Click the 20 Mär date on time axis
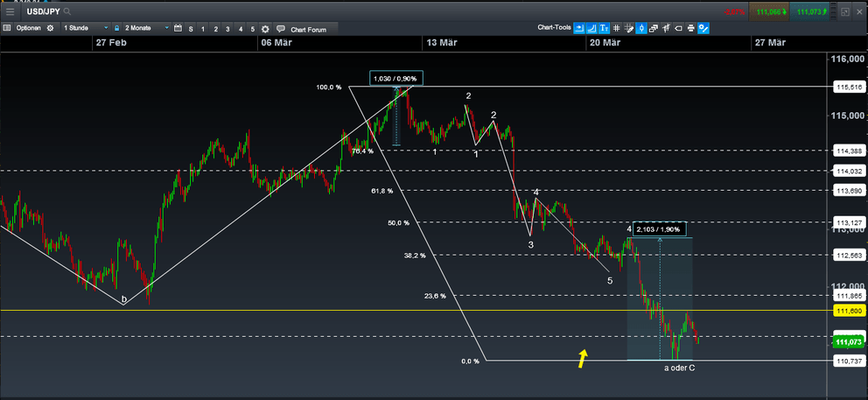 point(605,43)
